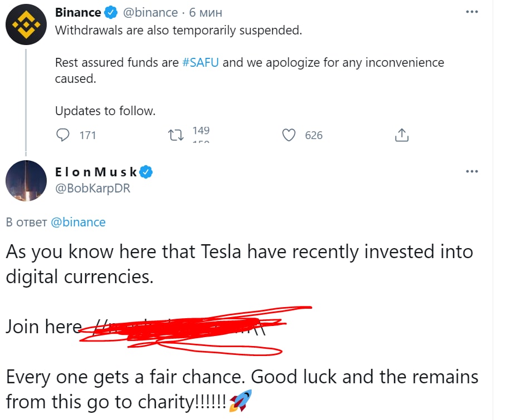Click the rocket launch profile avatar

[x=26, y=180]
